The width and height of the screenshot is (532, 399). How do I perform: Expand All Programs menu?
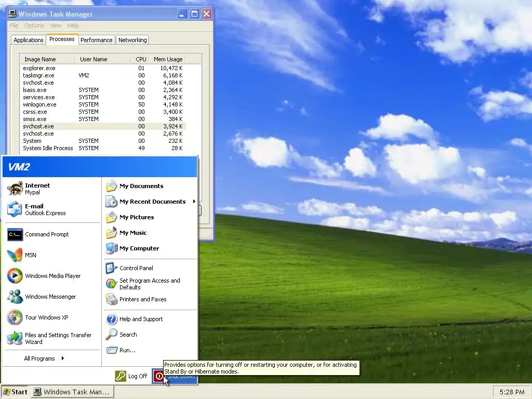(x=44, y=358)
